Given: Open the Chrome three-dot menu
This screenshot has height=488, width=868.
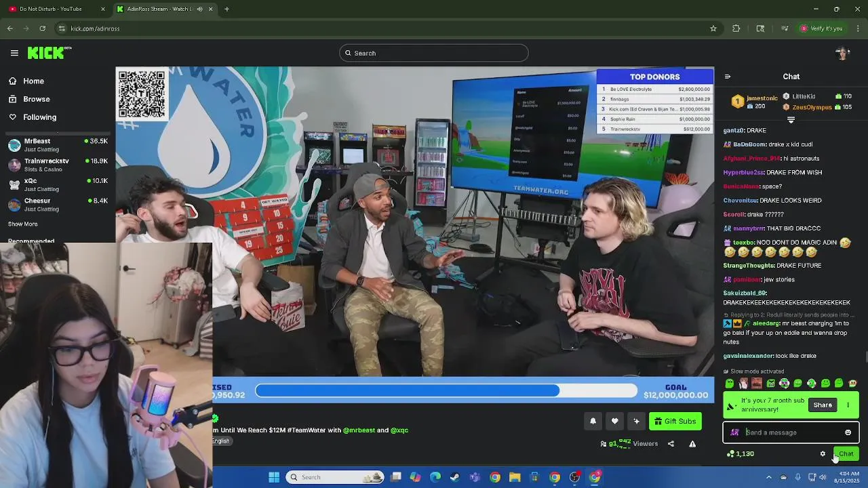Looking at the screenshot, I should pyautogui.click(x=858, y=28).
